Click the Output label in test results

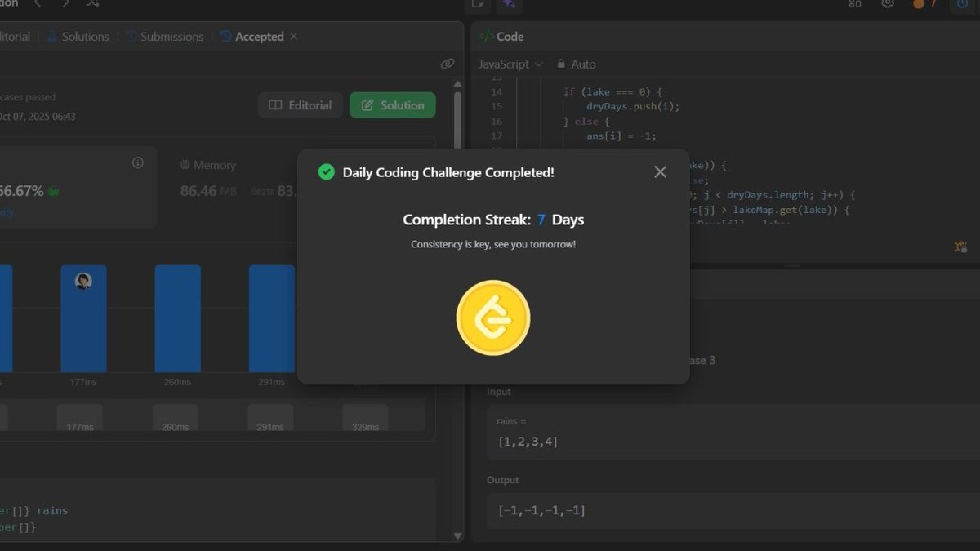coord(503,480)
